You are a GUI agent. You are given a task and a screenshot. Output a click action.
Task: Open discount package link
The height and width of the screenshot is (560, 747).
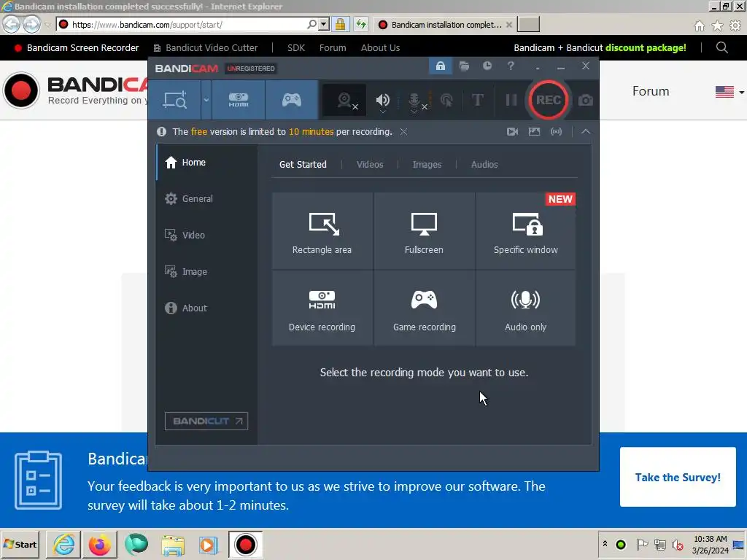tap(600, 48)
